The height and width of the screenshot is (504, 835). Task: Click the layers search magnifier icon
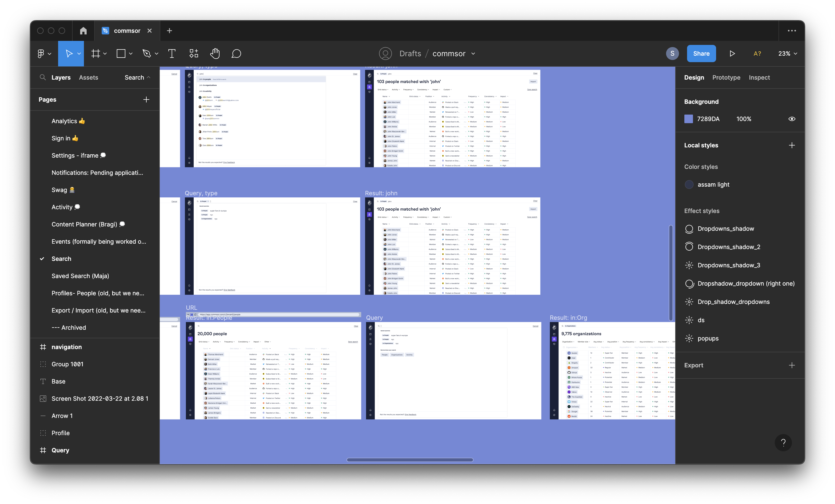coord(43,77)
